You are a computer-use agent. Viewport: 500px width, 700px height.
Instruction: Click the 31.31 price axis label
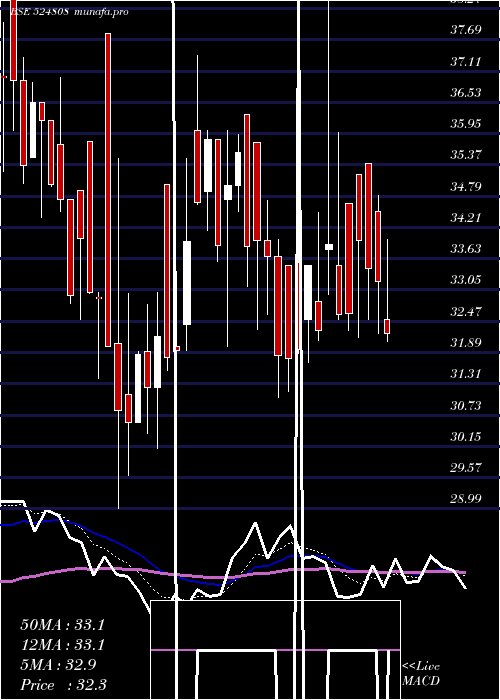coord(466,374)
